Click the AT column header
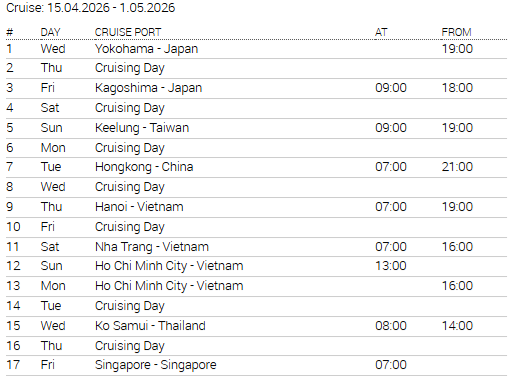This screenshot has width=510, height=376. point(381,32)
